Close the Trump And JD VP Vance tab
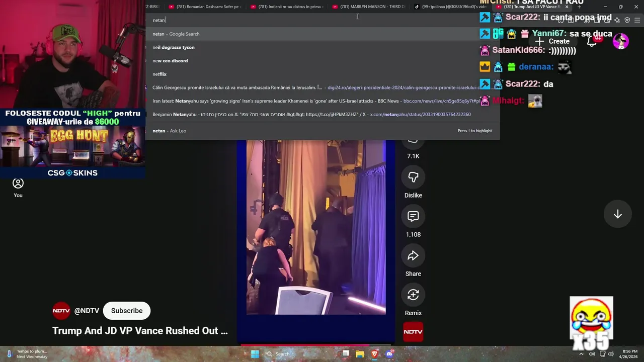The height and width of the screenshot is (362, 644). tap(567, 7)
